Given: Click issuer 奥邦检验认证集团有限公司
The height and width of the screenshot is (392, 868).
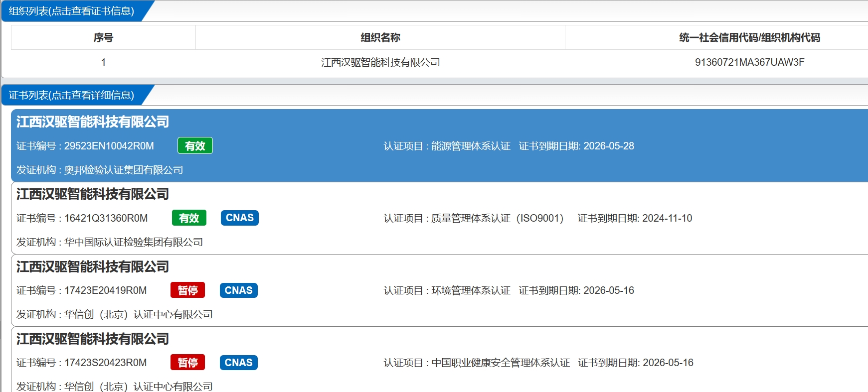Looking at the screenshot, I should pos(124,170).
